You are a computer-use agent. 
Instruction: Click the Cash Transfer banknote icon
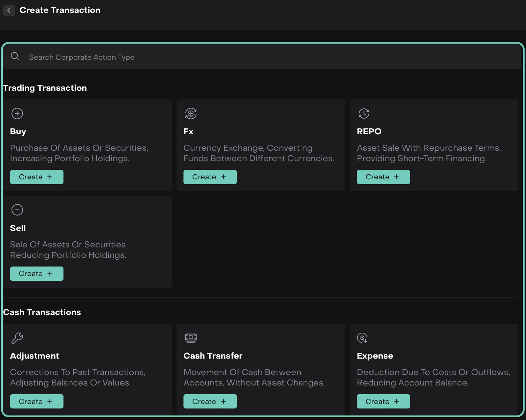tap(191, 338)
